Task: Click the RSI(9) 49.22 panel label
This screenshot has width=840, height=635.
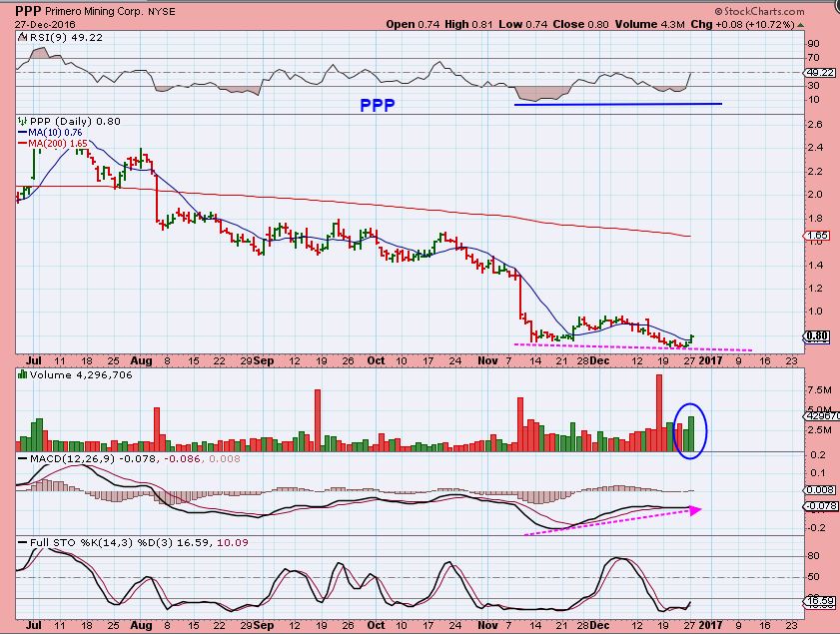Action: coord(65,38)
